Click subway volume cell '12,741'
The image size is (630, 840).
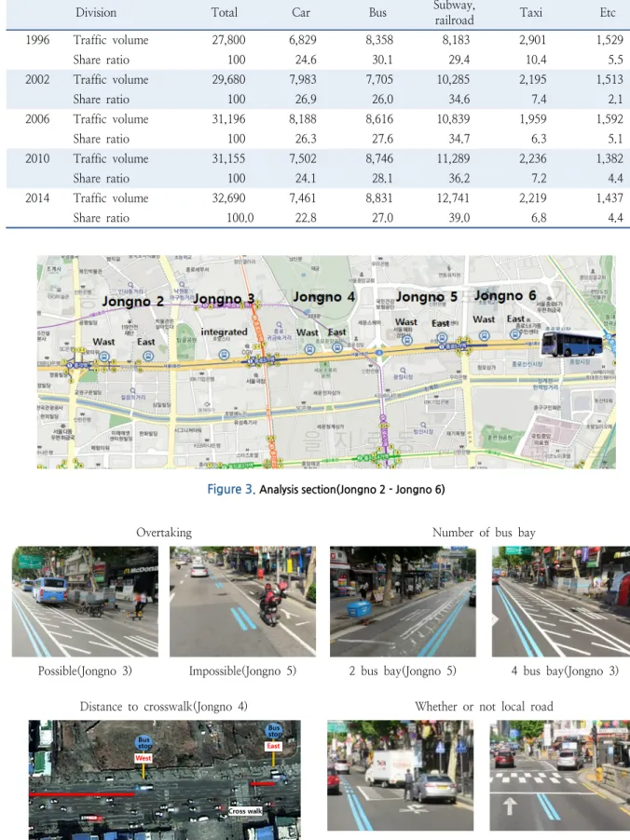click(454, 197)
